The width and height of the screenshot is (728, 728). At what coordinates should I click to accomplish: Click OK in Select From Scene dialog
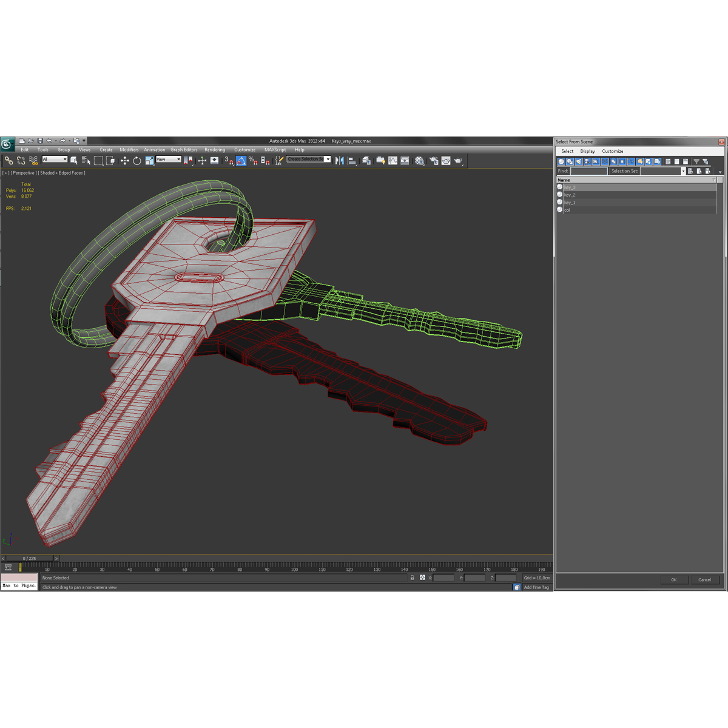[x=674, y=579]
